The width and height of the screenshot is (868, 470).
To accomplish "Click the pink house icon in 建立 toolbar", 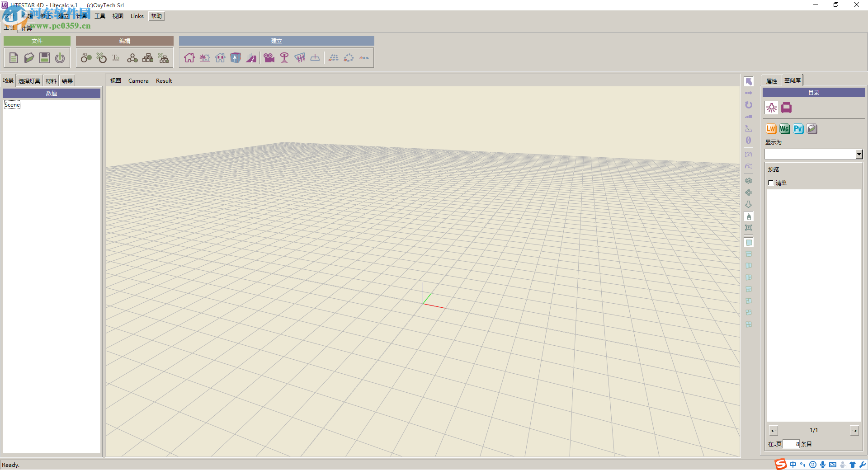I will coord(189,58).
